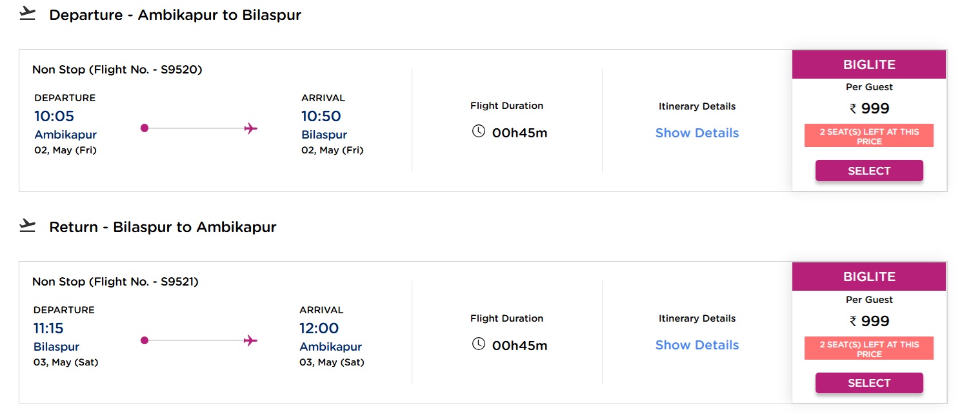Screen dimensions: 980x419
Task: Click the Non Stop Flight No. S9521 label
Action: pos(115,282)
